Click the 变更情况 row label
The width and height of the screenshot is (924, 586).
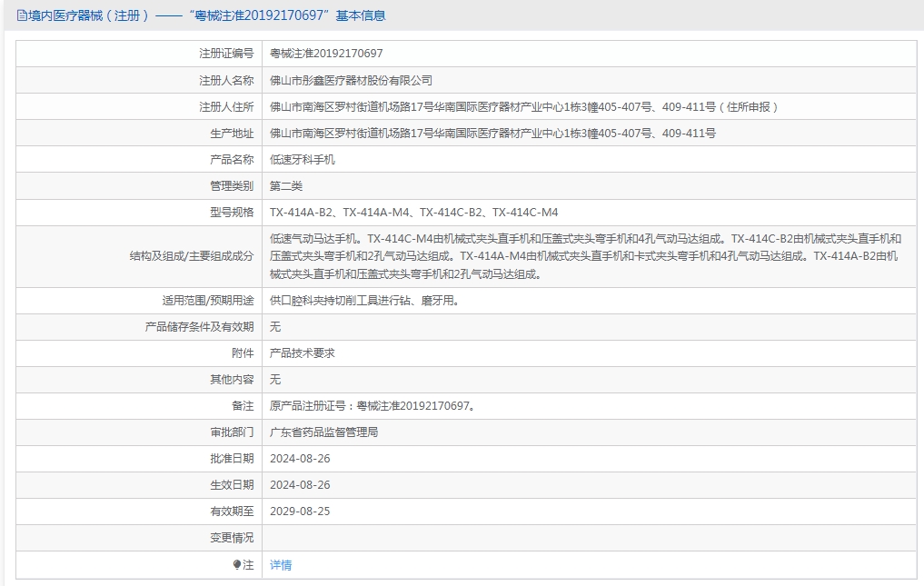[232, 538]
